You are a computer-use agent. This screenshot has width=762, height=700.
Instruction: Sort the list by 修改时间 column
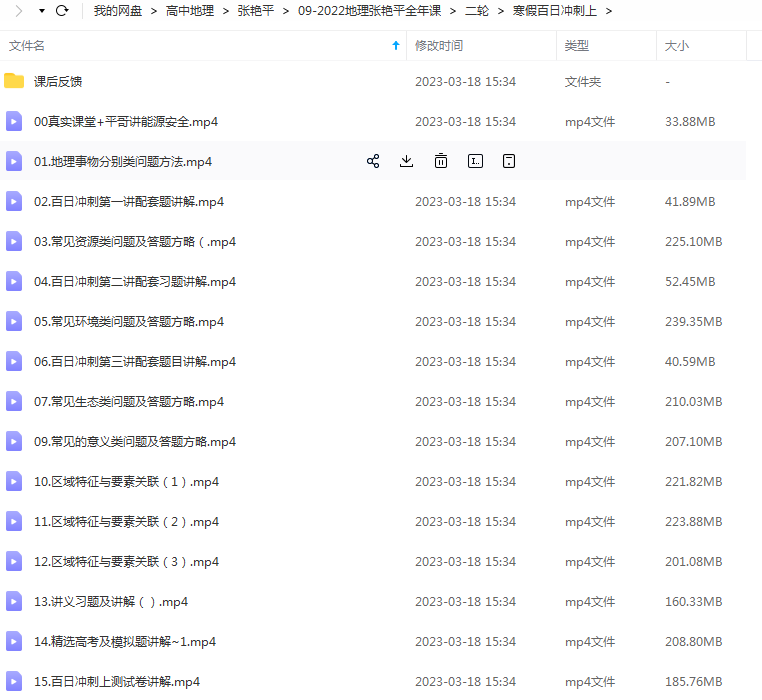pos(439,46)
